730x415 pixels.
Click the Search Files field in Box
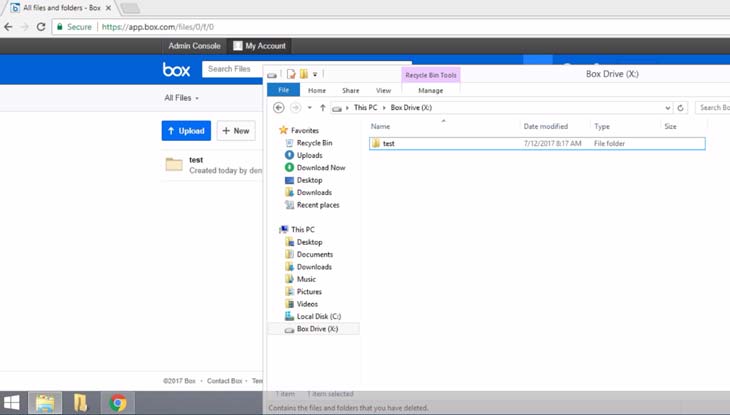(233, 69)
